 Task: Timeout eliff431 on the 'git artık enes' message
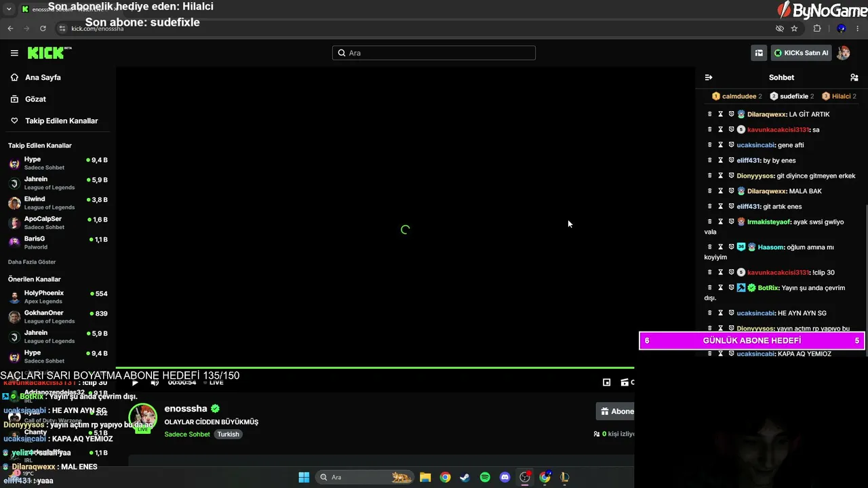coord(721,207)
